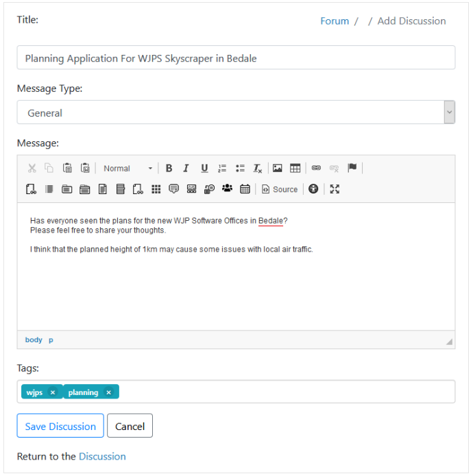The image size is (473, 476).
Task: Toggle Bold formatting in editor toolbar
Action: 169,168
